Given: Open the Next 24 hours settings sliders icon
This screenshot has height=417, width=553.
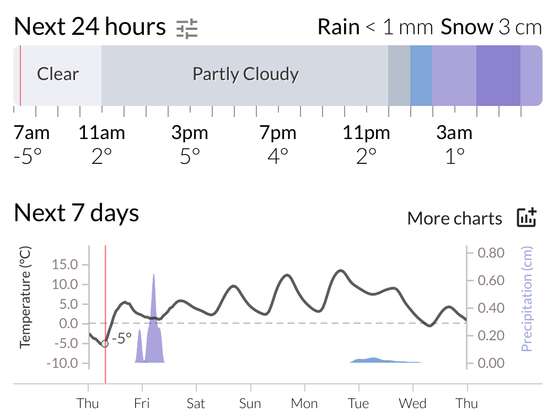Looking at the screenshot, I should 187,29.
